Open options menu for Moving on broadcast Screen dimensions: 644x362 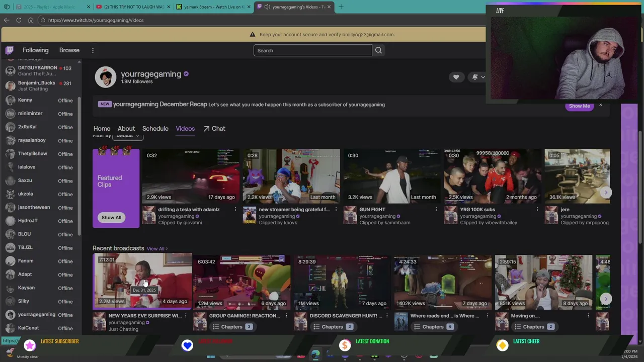coord(588,316)
